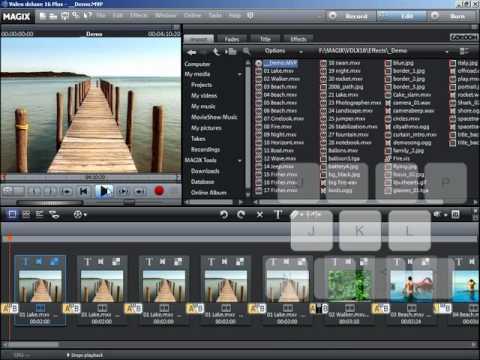Viewport: 480px width, 360px height.
Task: Jump to the end with the transport control
Action: pos(140,191)
